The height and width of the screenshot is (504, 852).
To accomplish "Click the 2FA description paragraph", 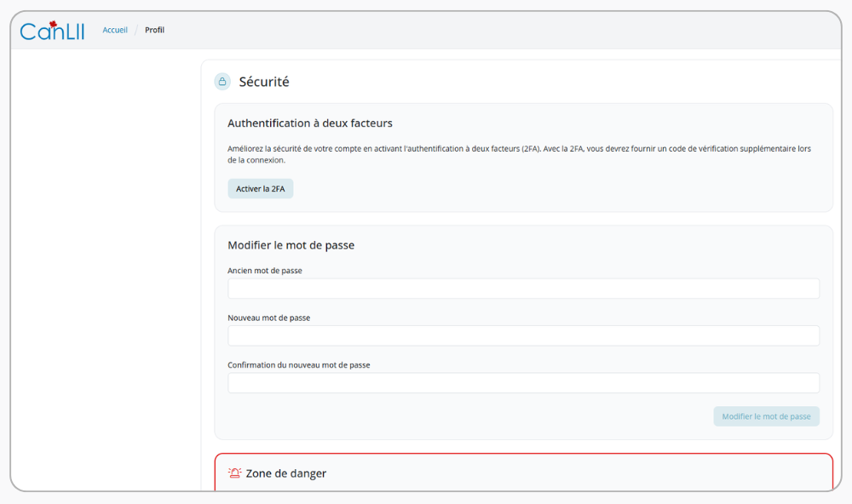I will pos(519,154).
